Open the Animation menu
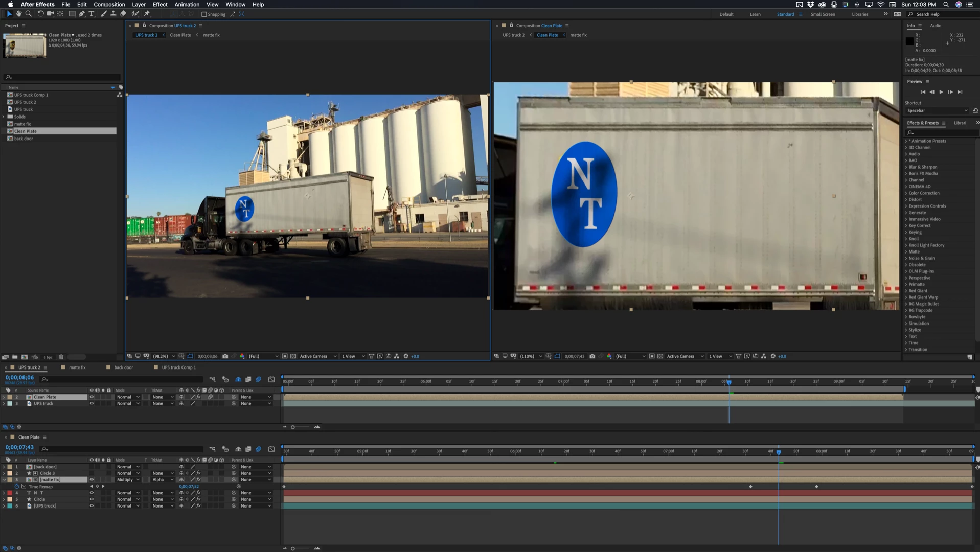980x552 pixels. tap(187, 4)
